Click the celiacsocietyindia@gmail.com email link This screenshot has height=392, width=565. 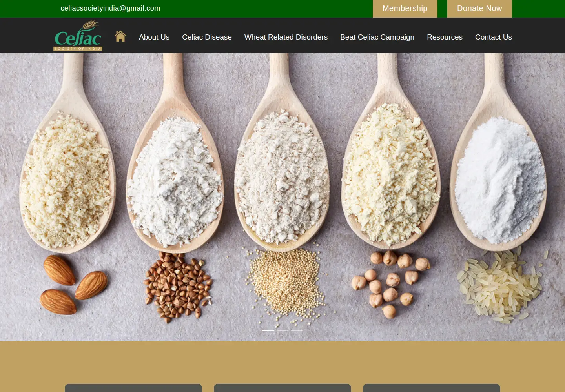tap(110, 8)
